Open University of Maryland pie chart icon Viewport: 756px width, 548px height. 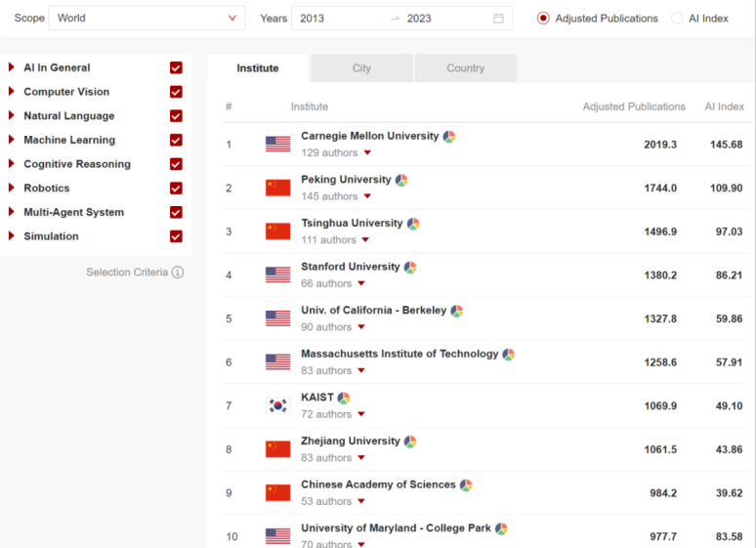coord(501,528)
